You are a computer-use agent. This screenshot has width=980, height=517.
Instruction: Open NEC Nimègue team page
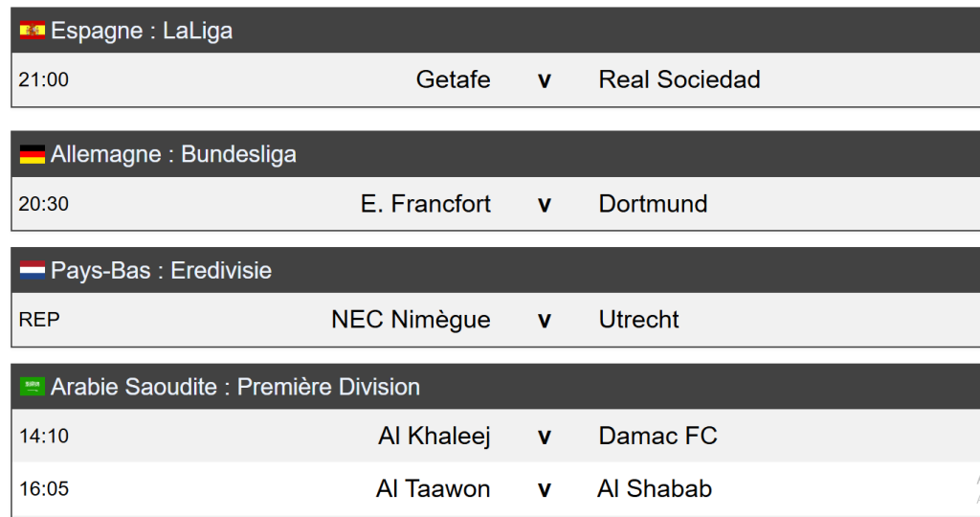pos(411,320)
